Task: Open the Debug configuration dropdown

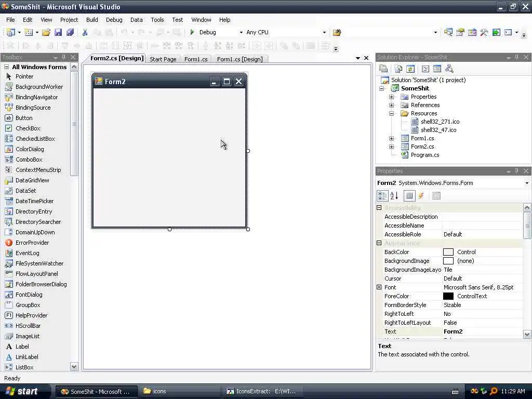Action: pos(241,33)
